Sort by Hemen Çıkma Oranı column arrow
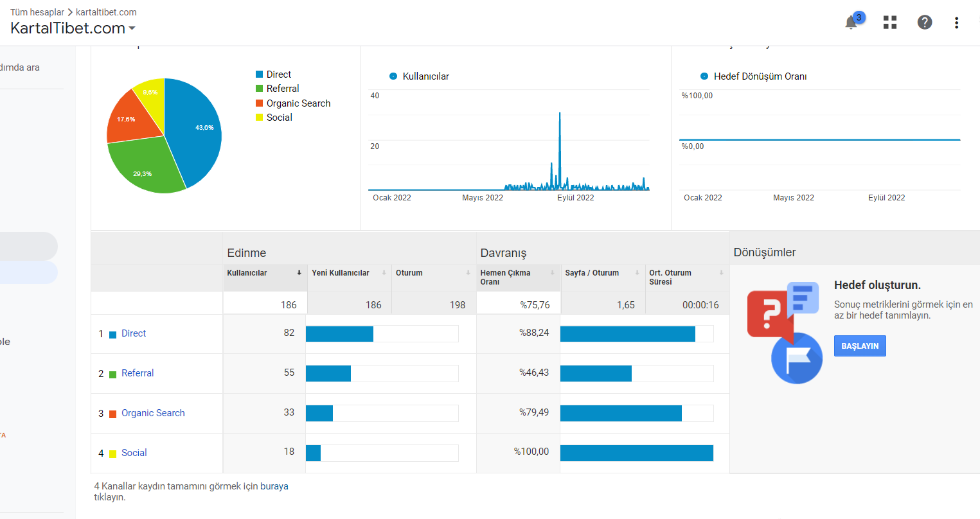 (552, 273)
